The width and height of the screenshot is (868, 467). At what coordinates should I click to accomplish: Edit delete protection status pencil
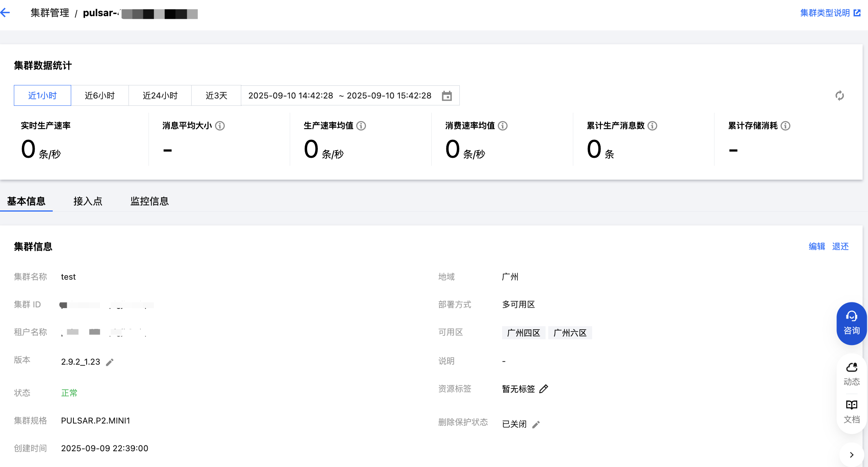pyautogui.click(x=536, y=424)
